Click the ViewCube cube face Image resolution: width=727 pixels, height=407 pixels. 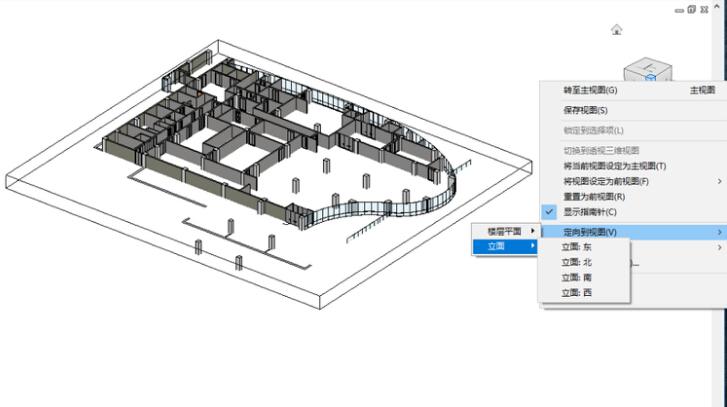(648, 69)
